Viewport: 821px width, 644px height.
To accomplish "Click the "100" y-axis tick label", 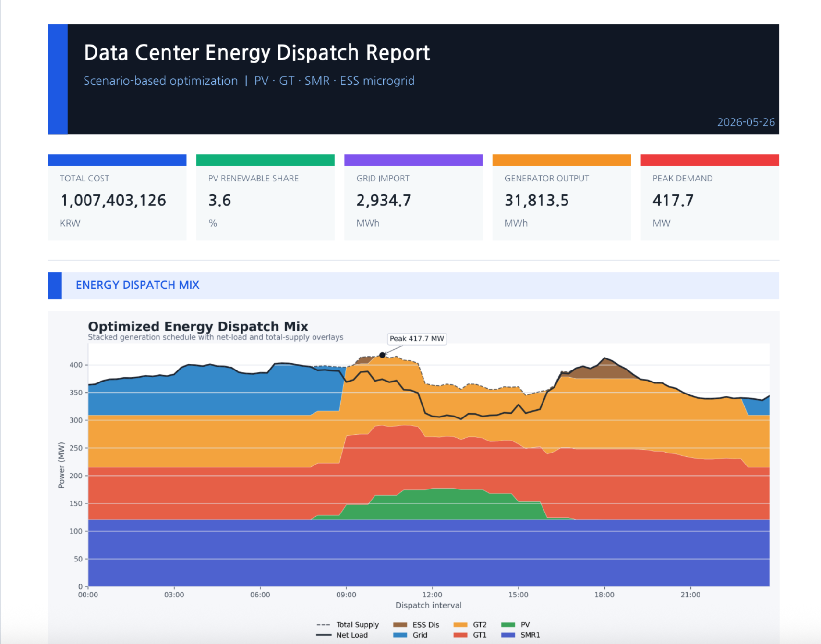I will pyautogui.click(x=76, y=531).
